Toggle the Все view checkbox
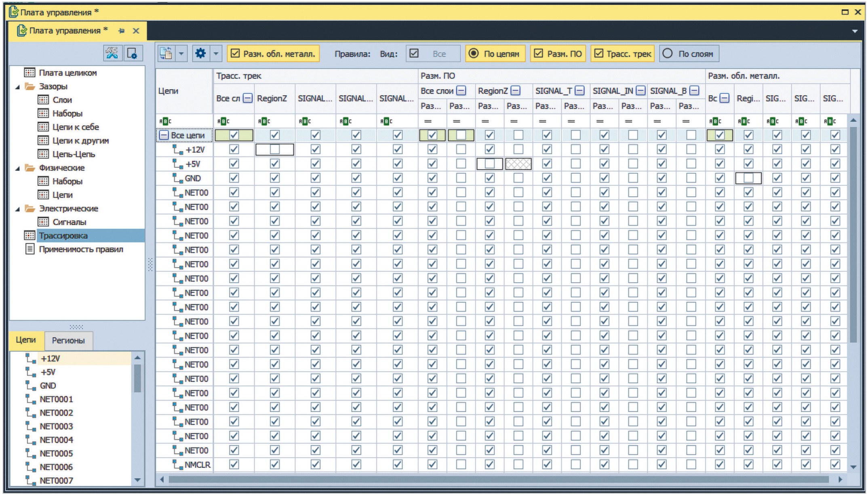Viewport: 868px width, 496px height. pos(414,53)
